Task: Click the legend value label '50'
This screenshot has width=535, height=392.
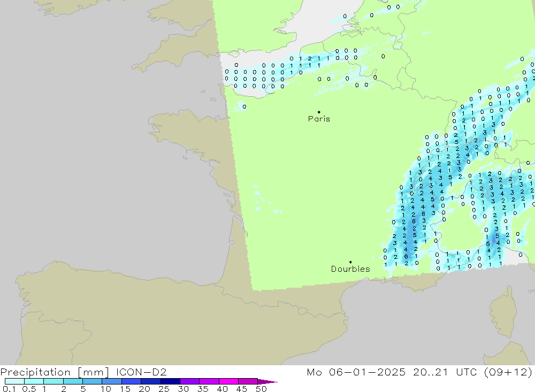Action: click(x=261, y=389)
